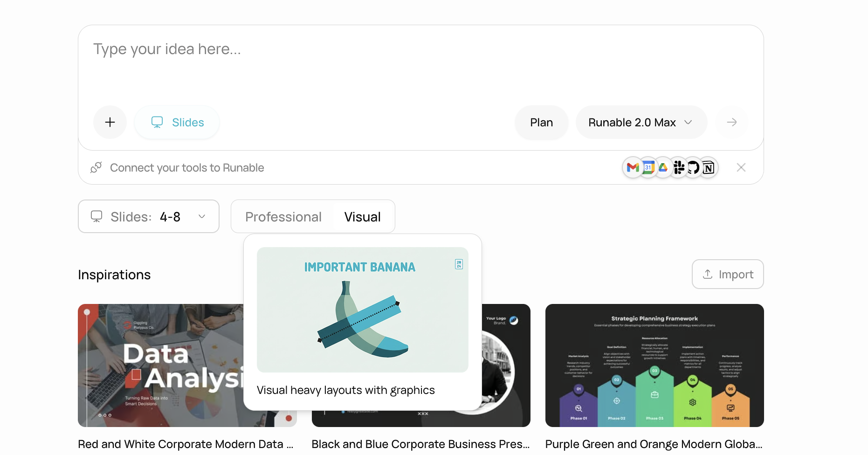This screenshot has height=455, width=868.
Task: Select the Visual style option
Action: 363,217
